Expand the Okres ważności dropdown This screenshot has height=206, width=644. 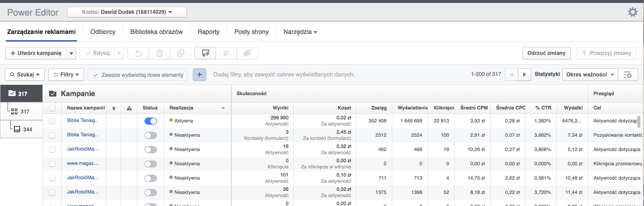click(x=590, y=75)
